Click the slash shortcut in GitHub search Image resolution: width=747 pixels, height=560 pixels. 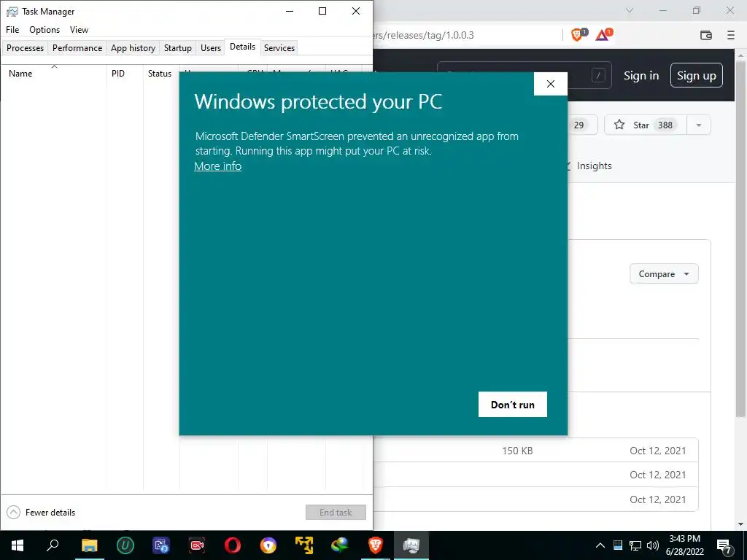coord(598,75)
